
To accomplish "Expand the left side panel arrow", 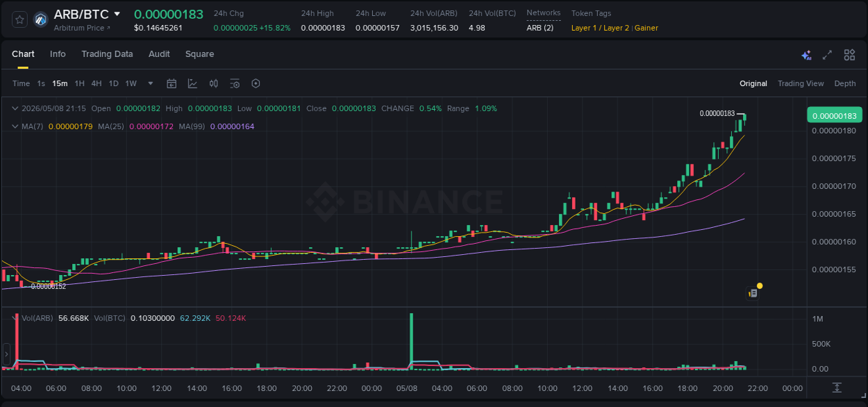I will point(6,354).
